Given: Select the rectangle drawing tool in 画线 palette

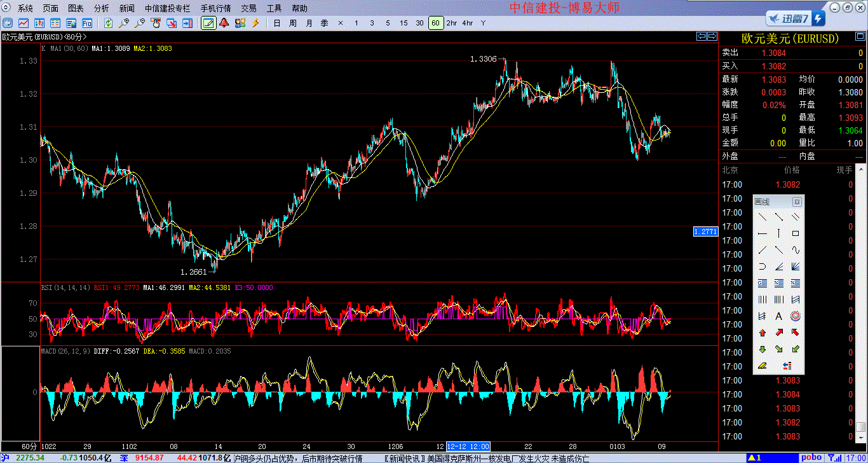Looking at the screenshot, I should [795, 233].
